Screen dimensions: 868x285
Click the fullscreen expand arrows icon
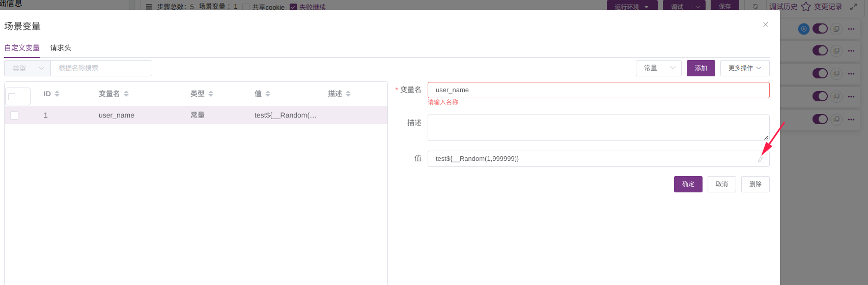854,7
